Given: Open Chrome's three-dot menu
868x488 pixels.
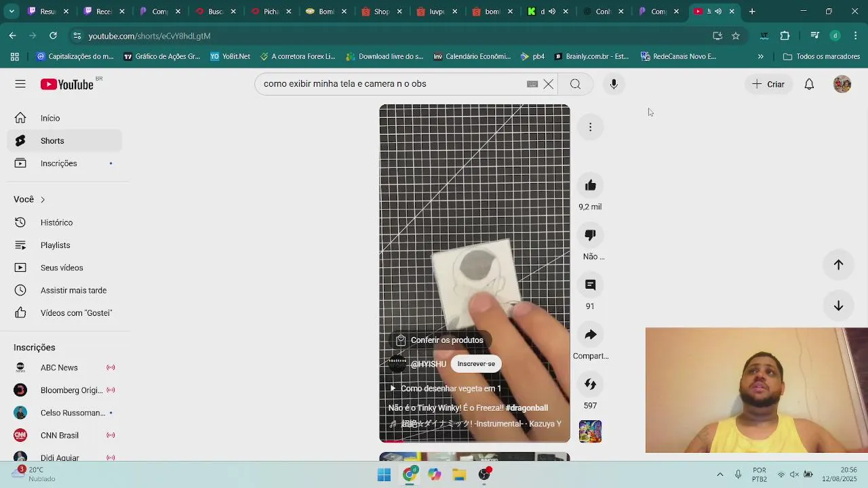Looking at the screenshot, I should tap(856, 36).
